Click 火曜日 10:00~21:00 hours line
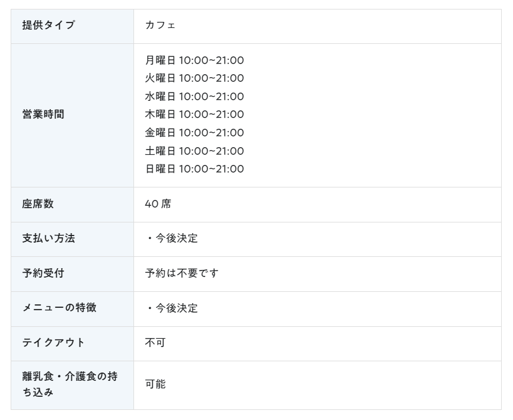This screenshot has height=420, width=513. click(195, 78)
